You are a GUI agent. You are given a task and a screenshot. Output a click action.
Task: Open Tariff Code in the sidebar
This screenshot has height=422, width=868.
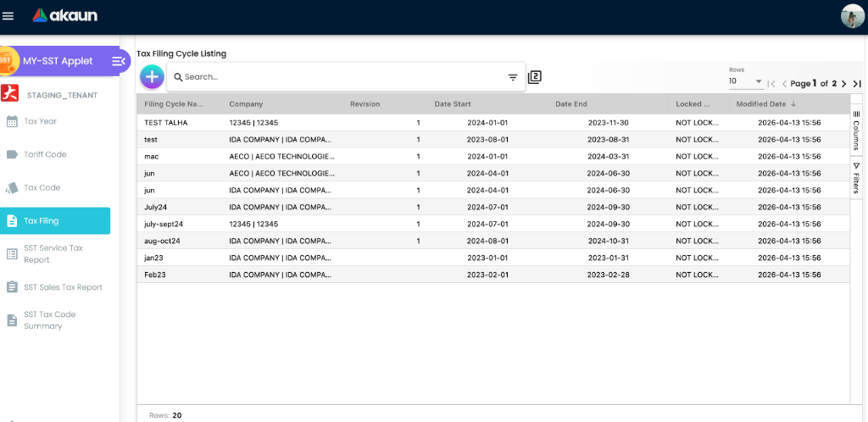pos(45,154)
